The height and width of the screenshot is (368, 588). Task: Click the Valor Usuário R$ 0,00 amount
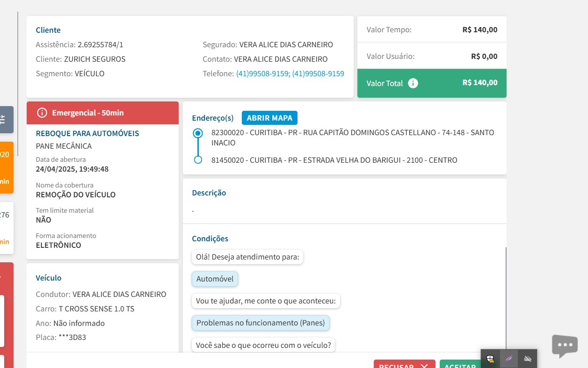(x=484, y=56)
